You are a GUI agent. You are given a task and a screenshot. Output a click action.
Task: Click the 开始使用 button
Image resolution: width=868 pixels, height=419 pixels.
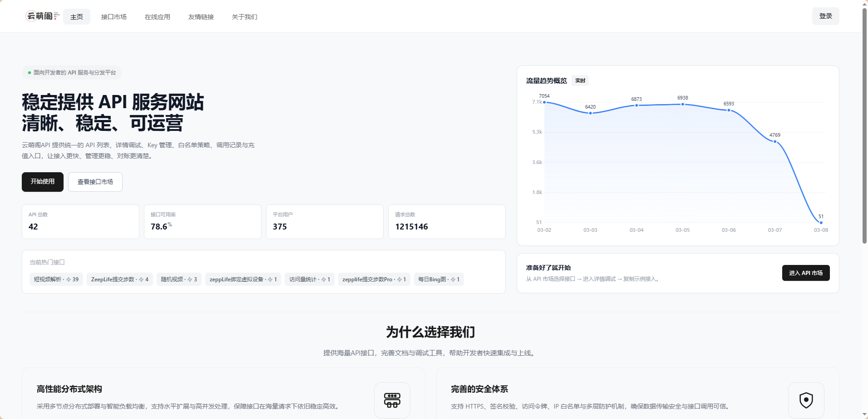pos(43,182)
